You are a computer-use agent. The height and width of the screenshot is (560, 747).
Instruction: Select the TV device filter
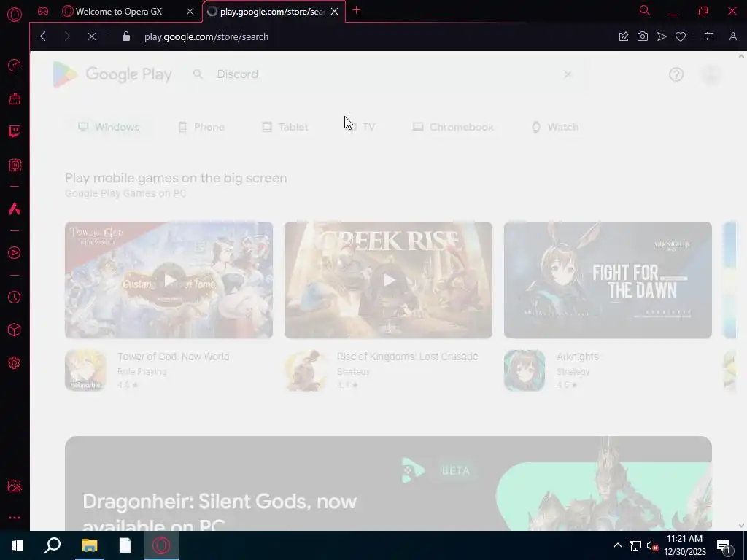click(360, 127)
